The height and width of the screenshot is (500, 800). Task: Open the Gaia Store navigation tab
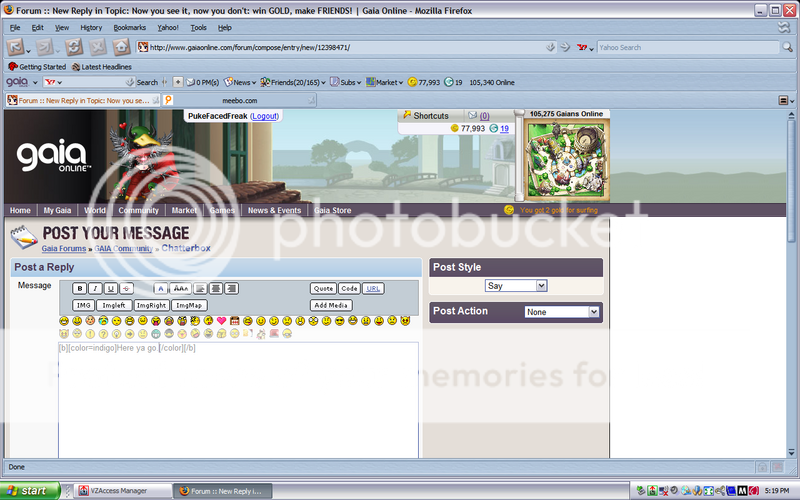[x=332, y=210]
